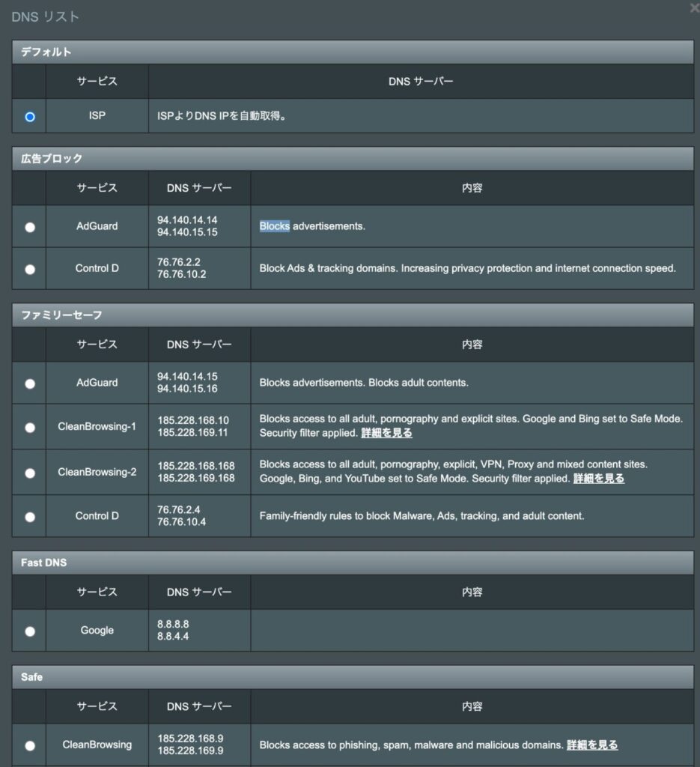
Task: Choose AdGuard in the 広告ブロック section
Action: [30, 227]
